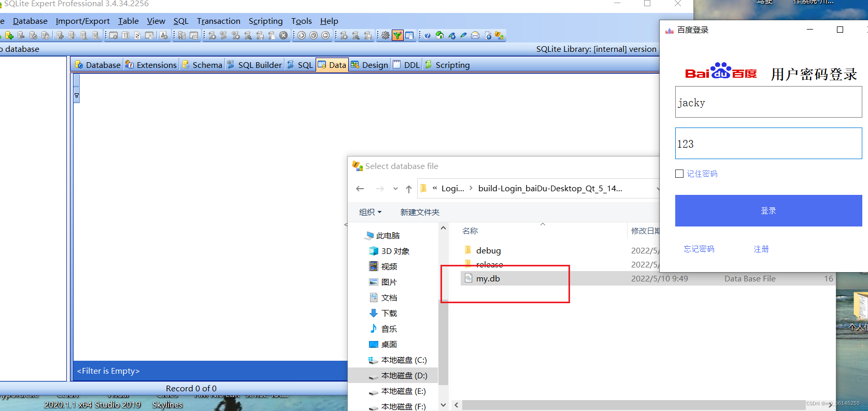The height and width of the screenshot is (411, 868).
Task: Click the grid view icon beside funnel
Action: (409, 35)
